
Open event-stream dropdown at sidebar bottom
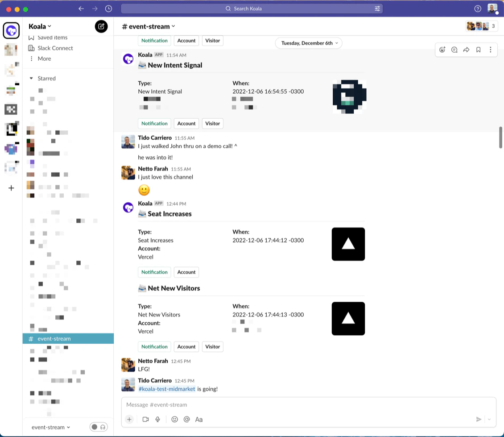tap(50, 427)
